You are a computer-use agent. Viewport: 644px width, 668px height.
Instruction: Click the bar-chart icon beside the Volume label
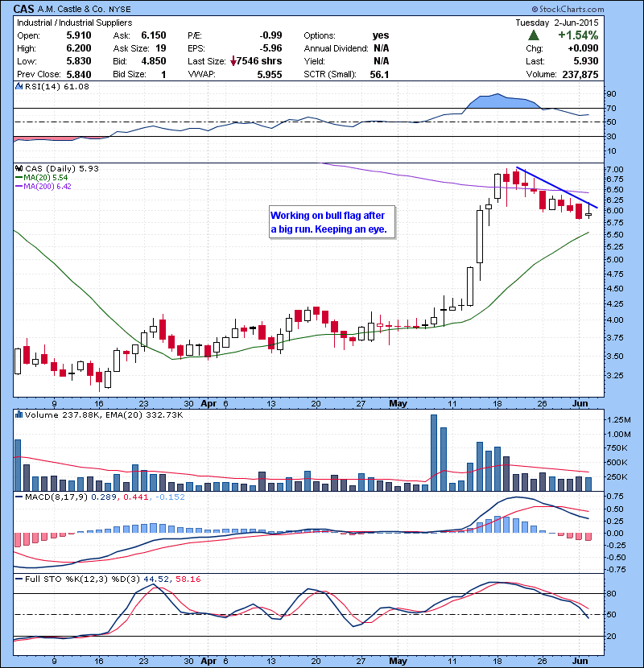(x=19, y=414)
